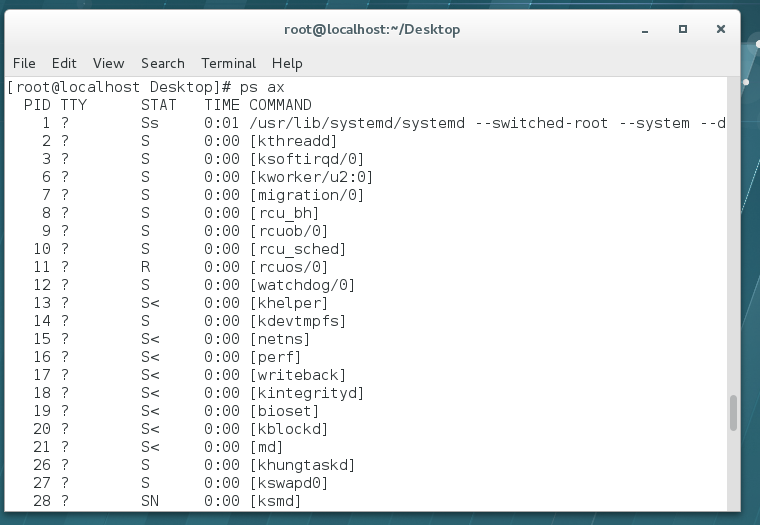Screen dimensions: 760x525
Task: Open the Search menu
Action: point(163,63)
